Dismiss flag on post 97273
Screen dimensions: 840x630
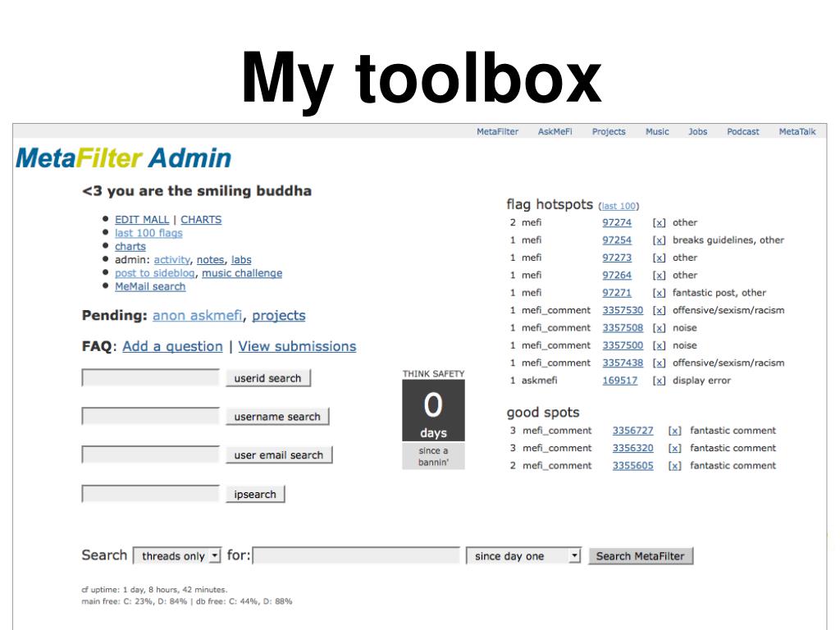click(x=659, y=258)
